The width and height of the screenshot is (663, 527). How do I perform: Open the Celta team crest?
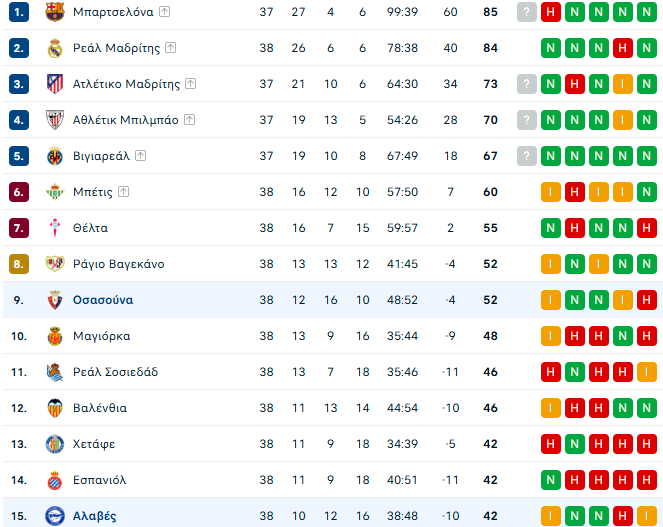point(55,228)
